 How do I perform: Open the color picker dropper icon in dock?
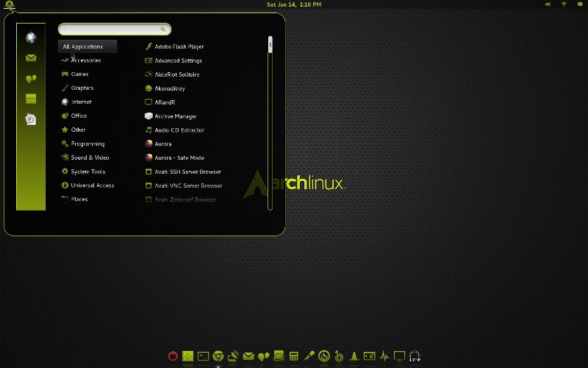click(x=309, y=355)
